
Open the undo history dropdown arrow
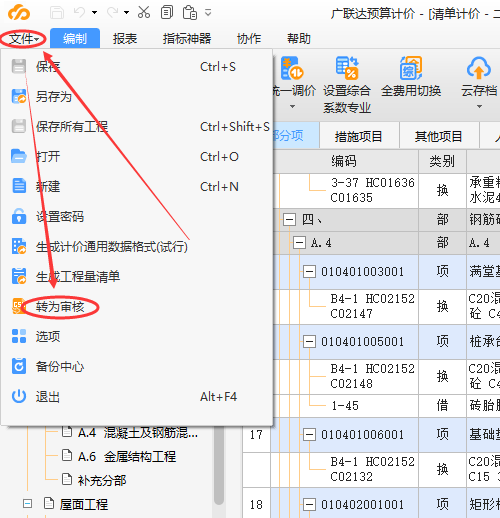point(95,13)
